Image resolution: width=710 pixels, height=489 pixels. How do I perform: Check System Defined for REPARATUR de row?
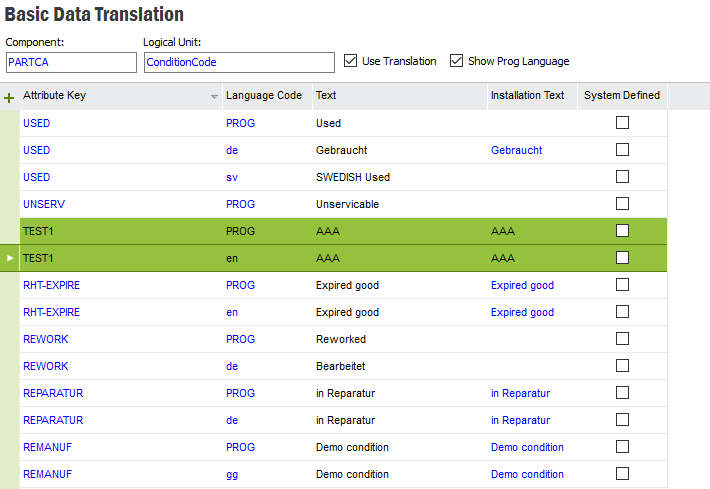tap(623, 420)
